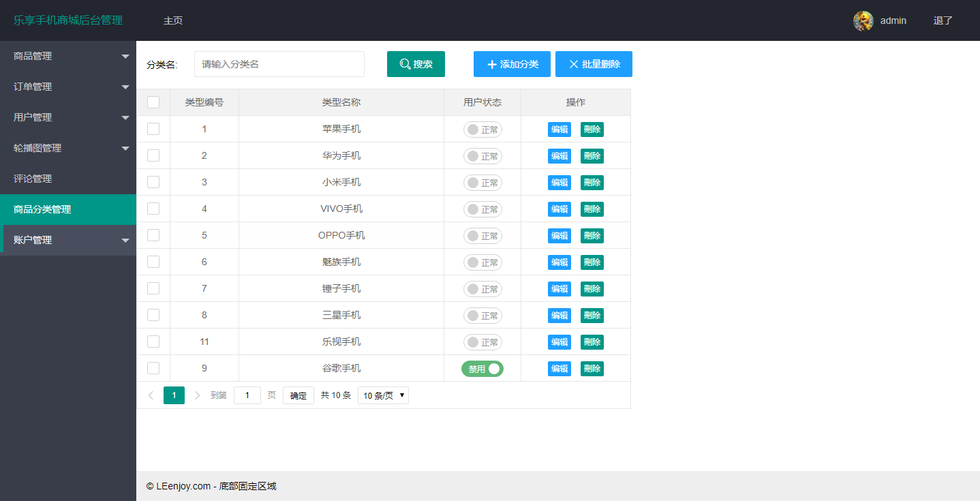The image size is (980, 501).
Task: Click the 乐享手机商城后台管理 logo title
Action: pyautogui.click(x=68, y=20)
